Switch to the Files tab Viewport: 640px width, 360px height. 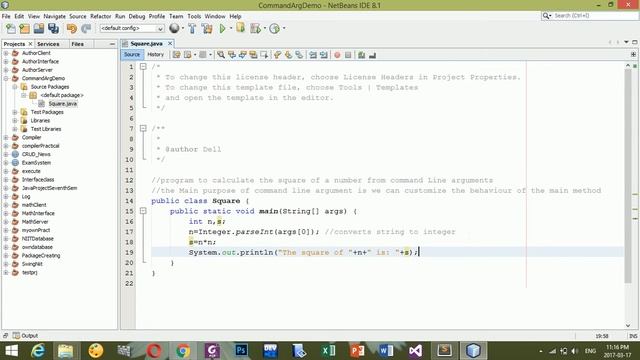click(x=78, y=44)
